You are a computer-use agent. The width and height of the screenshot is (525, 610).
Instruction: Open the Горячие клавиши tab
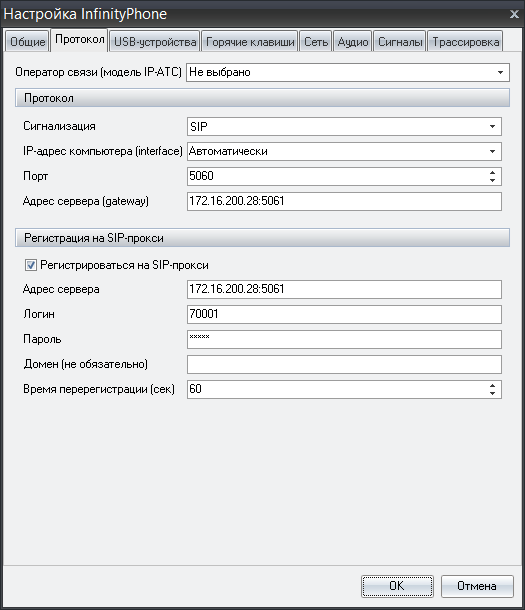click(x=250, y=41)
